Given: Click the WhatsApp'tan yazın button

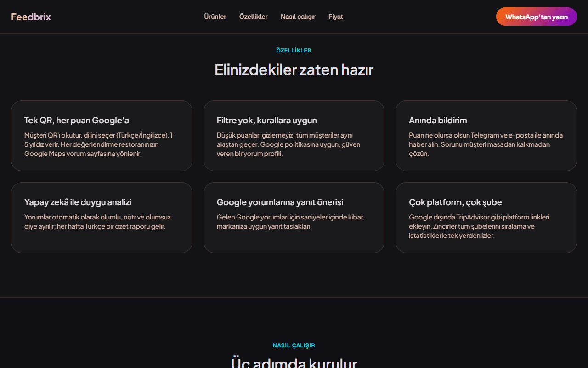Looking at the screenshot, I should (536, 17).
